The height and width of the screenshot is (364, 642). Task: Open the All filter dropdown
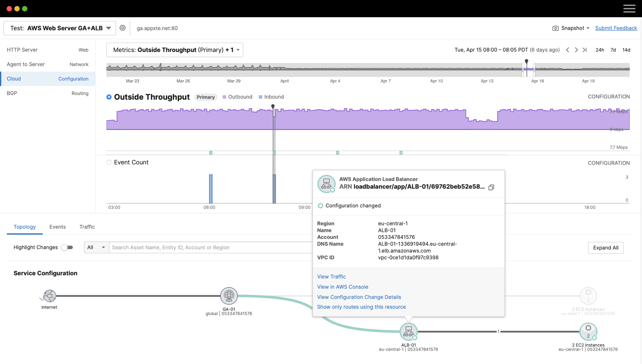click(x=96, y=248)
